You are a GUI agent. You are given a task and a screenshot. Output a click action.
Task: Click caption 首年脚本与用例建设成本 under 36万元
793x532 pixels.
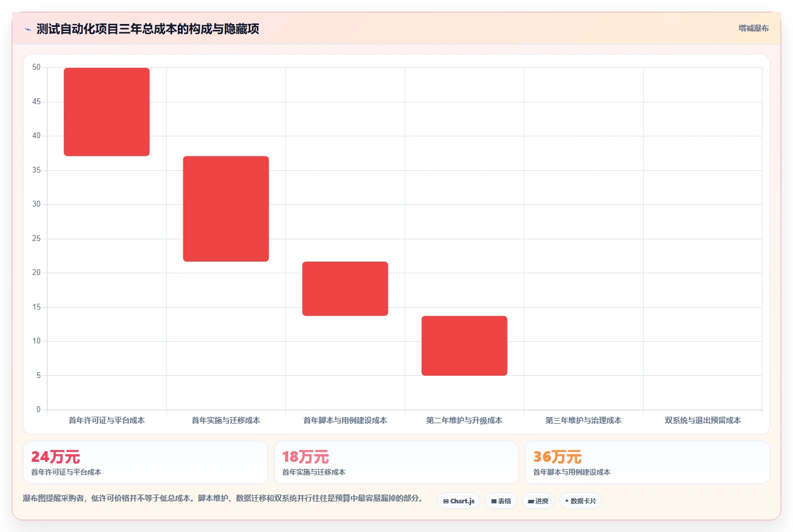pyautogui.click(x=572, y=472)
